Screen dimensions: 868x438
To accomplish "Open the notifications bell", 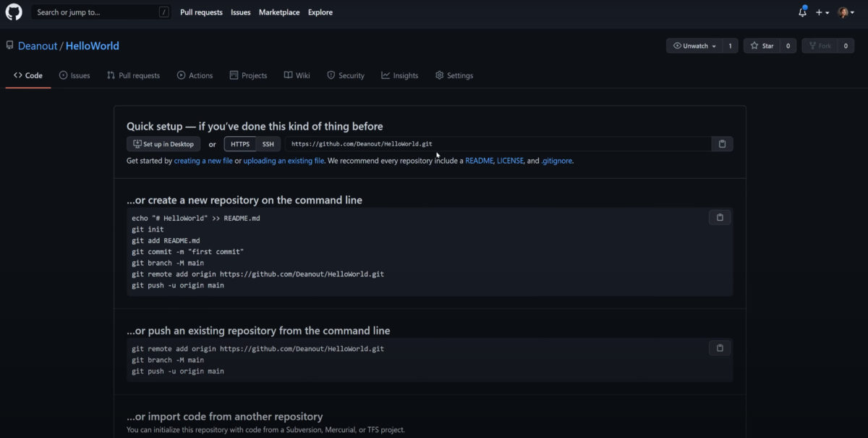I will [802, 12].
